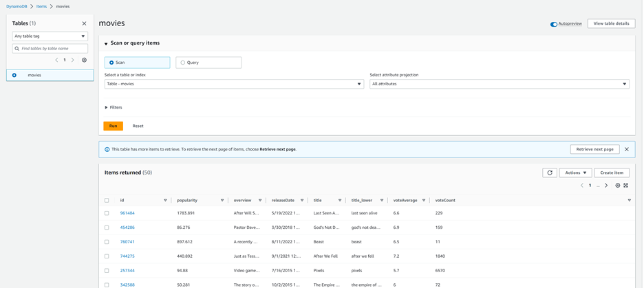This screenshot has height=288, width=644.
Task: Go to next items page chevron
Action: 606,186
